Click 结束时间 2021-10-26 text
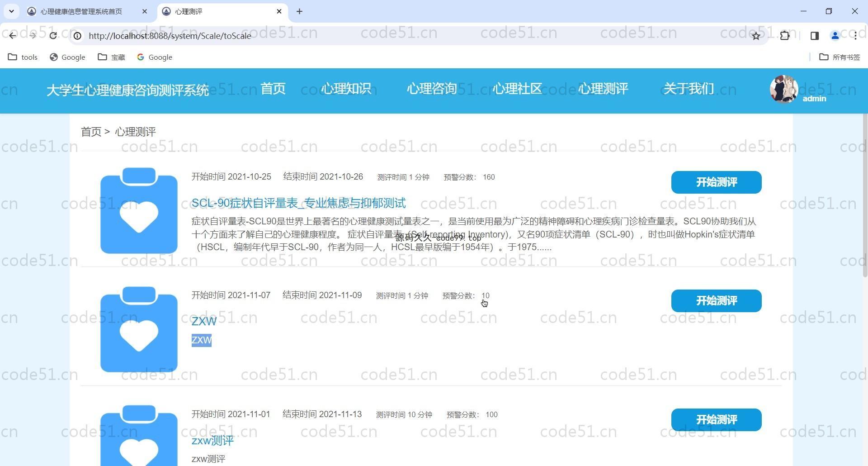868x466 pixels. [x=323, y=177]
